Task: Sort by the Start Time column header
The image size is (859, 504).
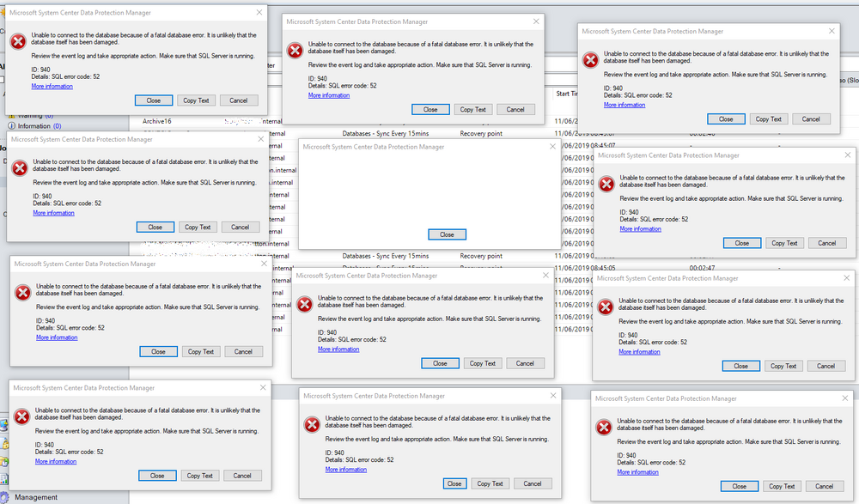Action: (x=566, y=94)
